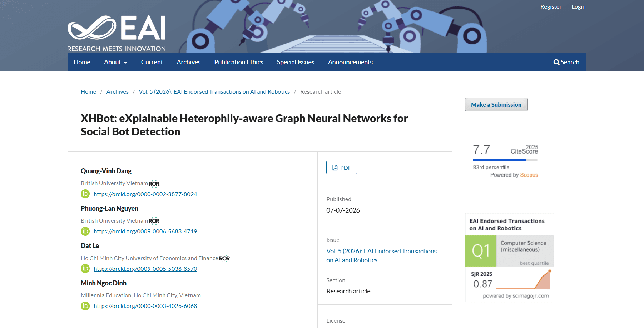644x328 pixels.
Task: Click the CiteScore percentile progress bar
Action: 505,160
